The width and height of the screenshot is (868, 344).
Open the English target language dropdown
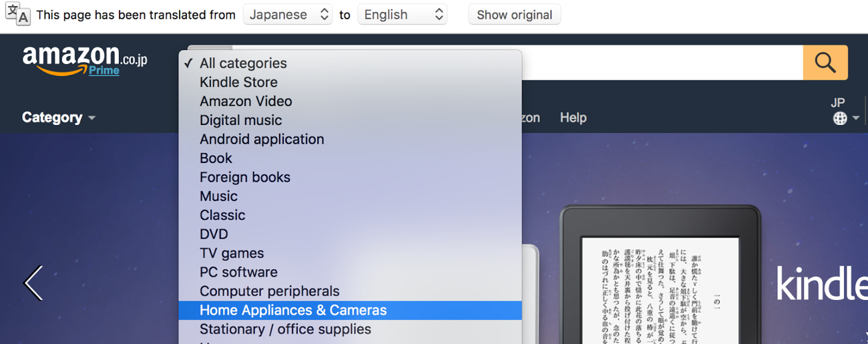coord(402,15)
